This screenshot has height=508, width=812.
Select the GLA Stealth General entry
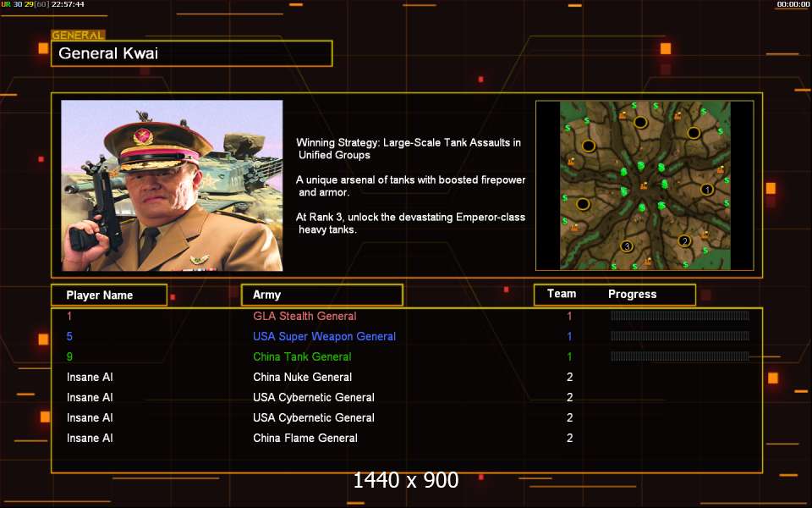304,316
